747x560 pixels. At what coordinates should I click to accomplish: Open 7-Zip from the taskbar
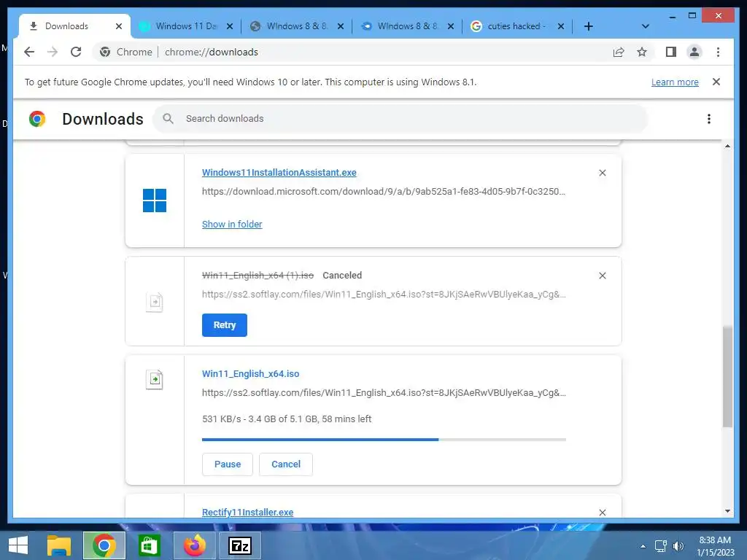pos(239,545)
